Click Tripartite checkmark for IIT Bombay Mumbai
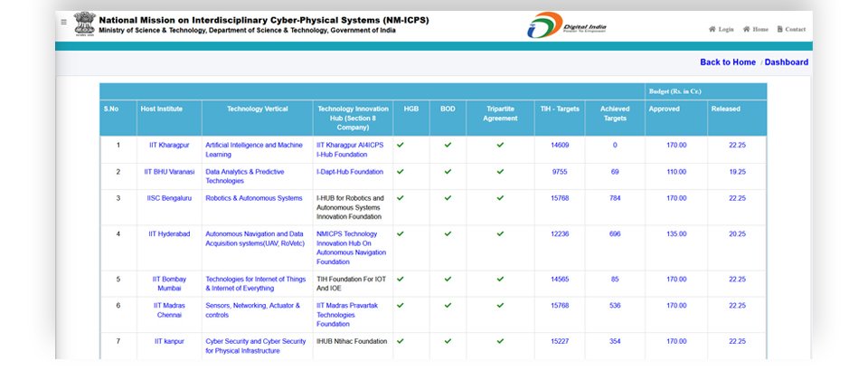Screen dimensions: 868x380 [x=500, y=280]
